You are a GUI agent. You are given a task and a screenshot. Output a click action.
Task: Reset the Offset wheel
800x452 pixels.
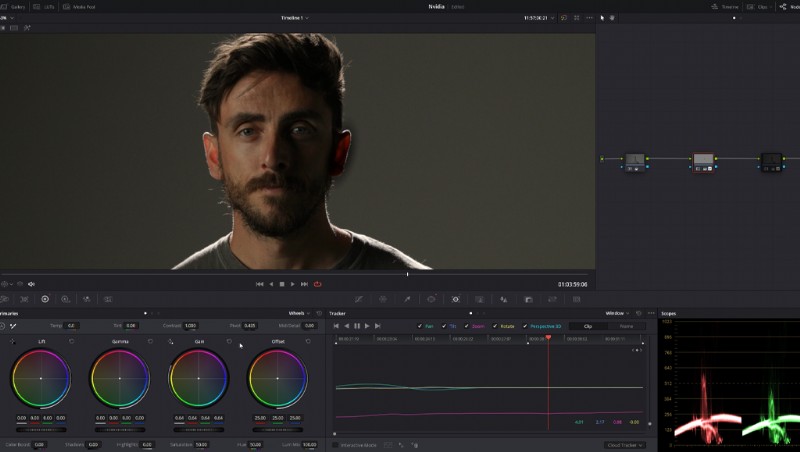click(308, 341)
